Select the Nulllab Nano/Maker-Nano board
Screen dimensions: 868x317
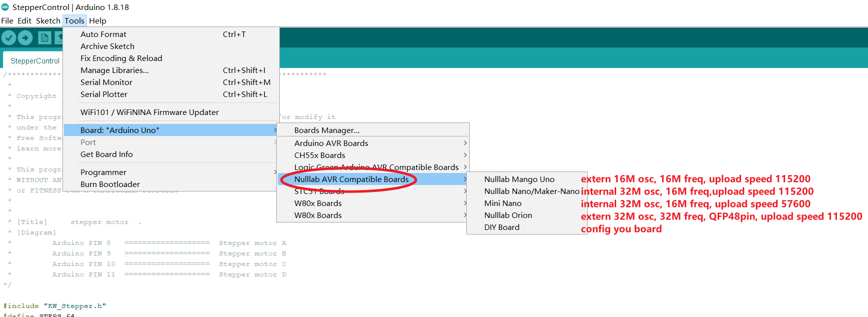tap(527, 191)
